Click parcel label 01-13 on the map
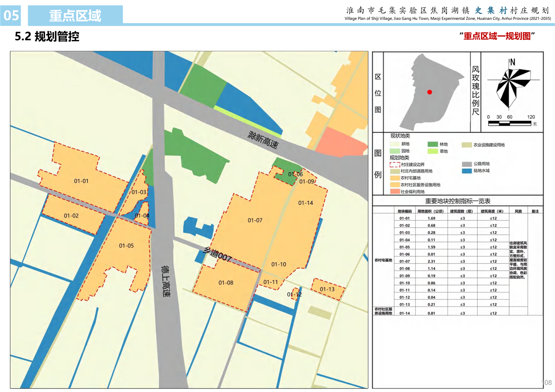 [327, 289]
